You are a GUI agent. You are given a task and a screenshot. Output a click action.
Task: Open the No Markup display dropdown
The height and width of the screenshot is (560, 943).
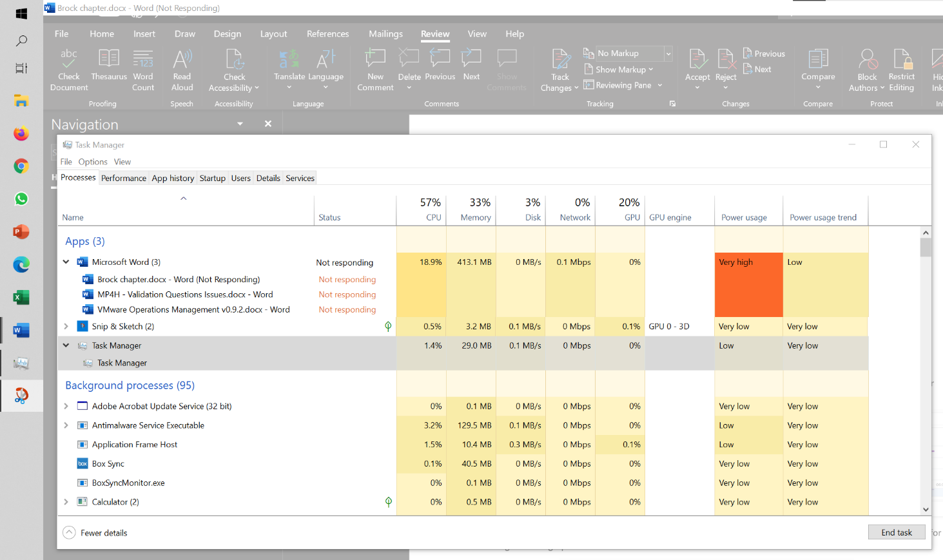click(x=668, y=53)
